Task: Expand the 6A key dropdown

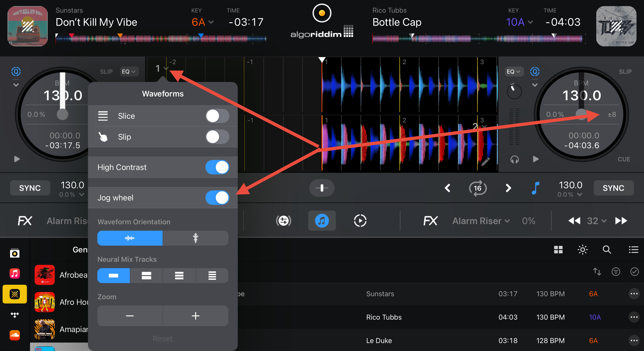Action: tap(202, 22)
